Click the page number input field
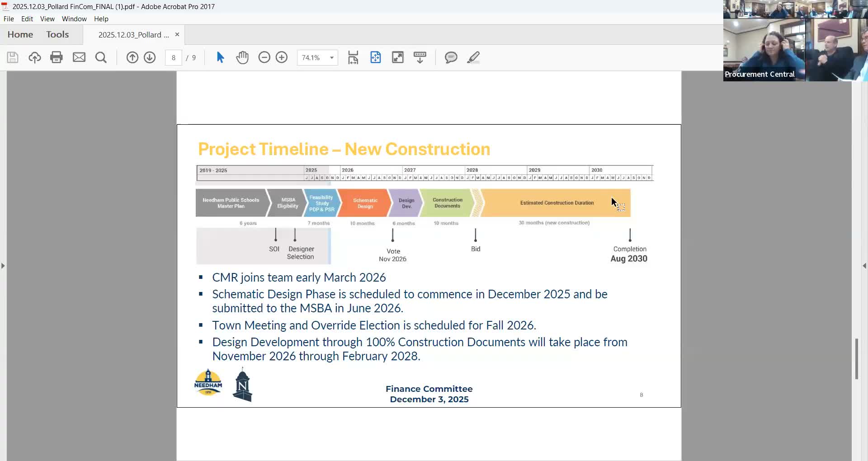868x461 pixels. click(x=174, y=58)
